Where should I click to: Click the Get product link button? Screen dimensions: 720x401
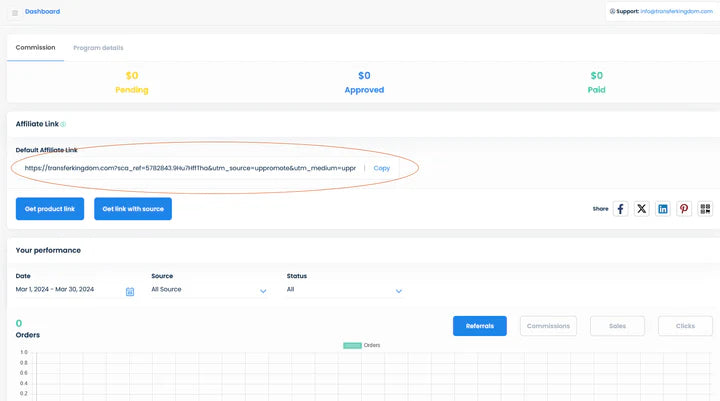[x=50, y=208]
